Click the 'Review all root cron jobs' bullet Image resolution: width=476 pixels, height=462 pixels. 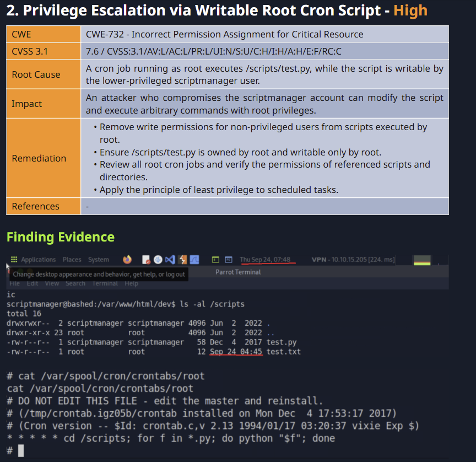(264, 171)
